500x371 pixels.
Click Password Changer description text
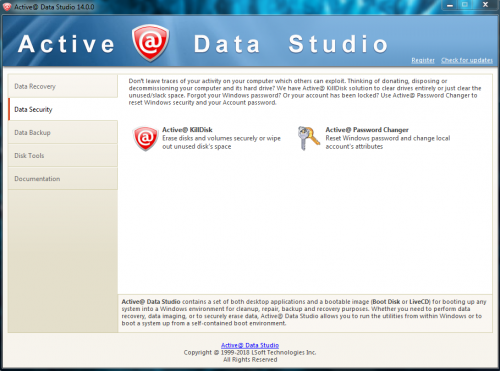tap(388, 142)
